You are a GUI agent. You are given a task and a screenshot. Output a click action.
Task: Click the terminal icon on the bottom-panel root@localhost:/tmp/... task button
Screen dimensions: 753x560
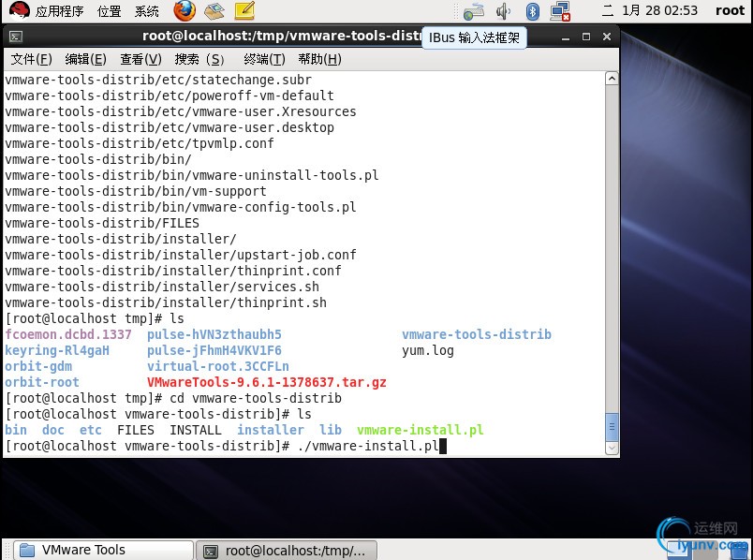tap(211, 552)
